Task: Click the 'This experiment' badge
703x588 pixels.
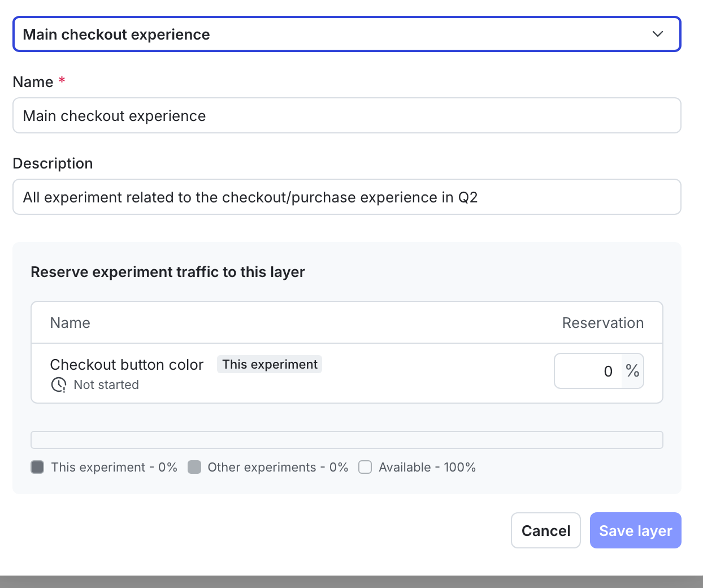Action: 270,364
